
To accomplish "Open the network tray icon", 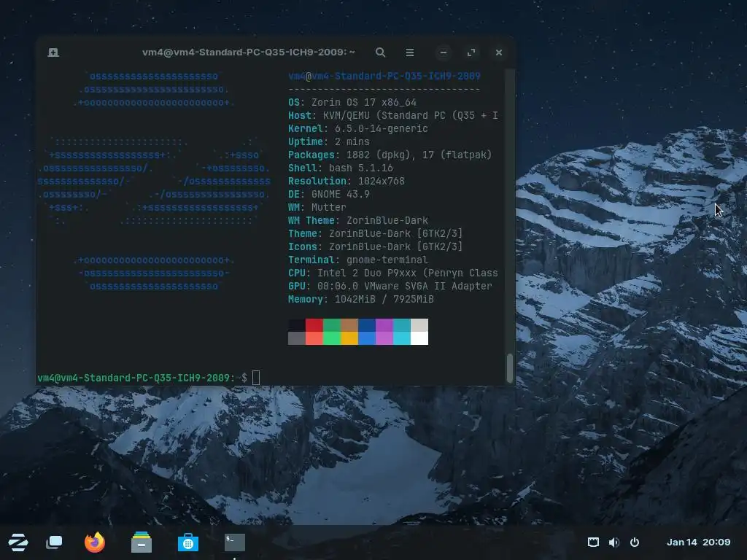I will pyautogui.click(x=593, y=542).
